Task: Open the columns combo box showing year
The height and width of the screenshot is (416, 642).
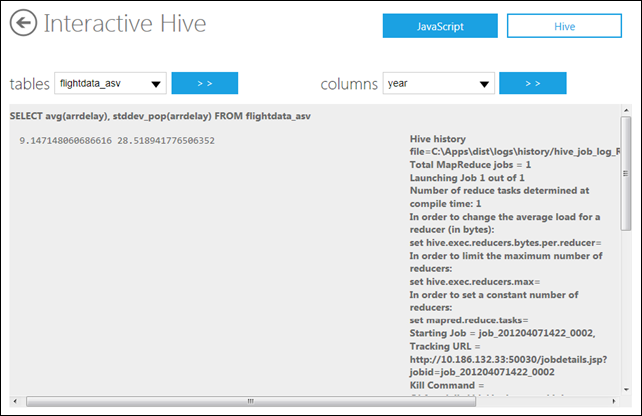Action: pos(439,83)
